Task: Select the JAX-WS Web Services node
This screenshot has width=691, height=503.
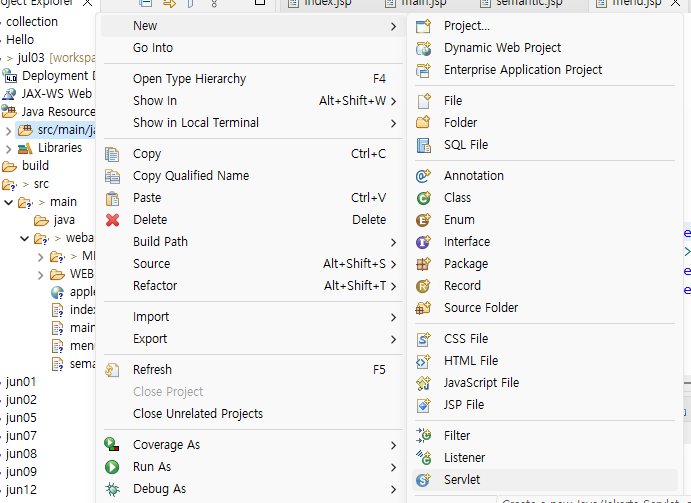Action: (x=57, y=94)
